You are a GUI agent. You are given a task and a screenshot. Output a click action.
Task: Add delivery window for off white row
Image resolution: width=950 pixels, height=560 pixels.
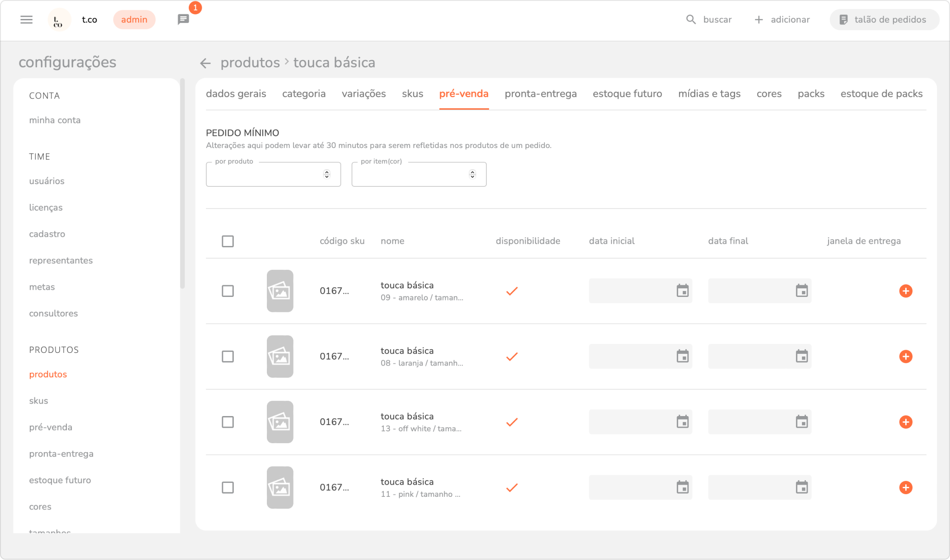pos(905,422)
